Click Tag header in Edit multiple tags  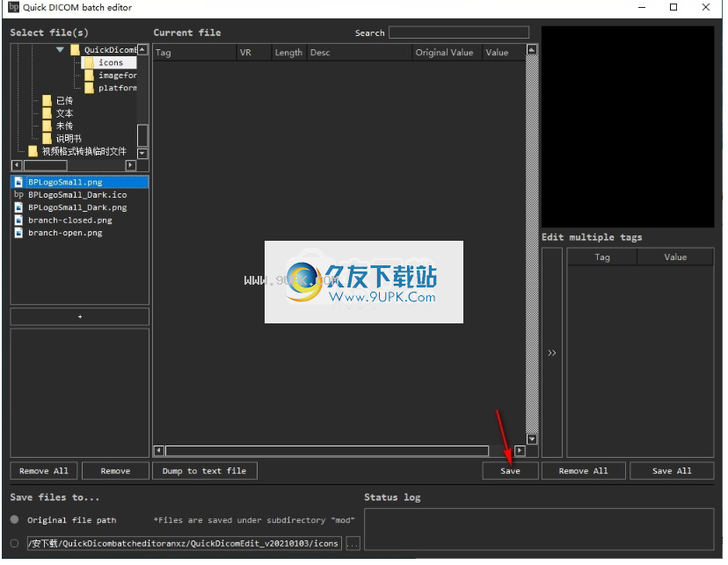[602, 257]
